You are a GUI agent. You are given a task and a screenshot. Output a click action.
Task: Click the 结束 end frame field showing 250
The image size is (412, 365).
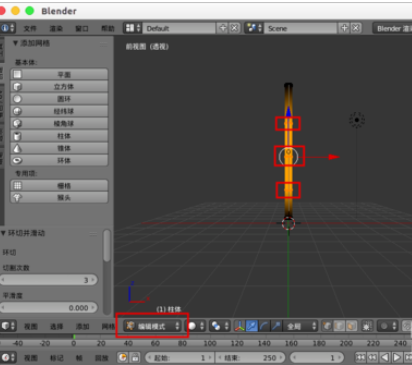[250, 358]
